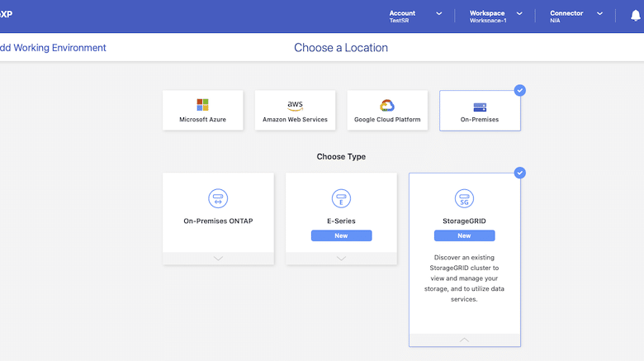Image resolution: width=644 pixels, height=361 pixels.
Task: Click the Choose a Location heading
Action: click(341, 48)
